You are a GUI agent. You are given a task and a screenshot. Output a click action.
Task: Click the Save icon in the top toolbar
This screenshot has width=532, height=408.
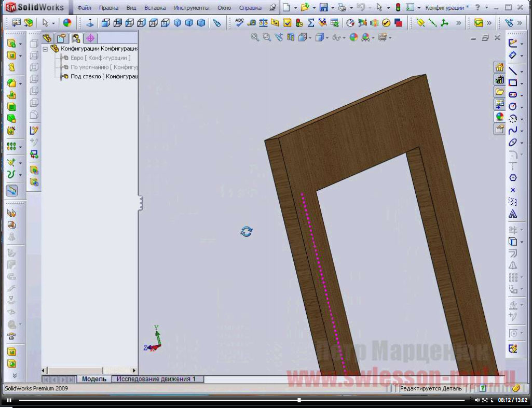point(323,8)
